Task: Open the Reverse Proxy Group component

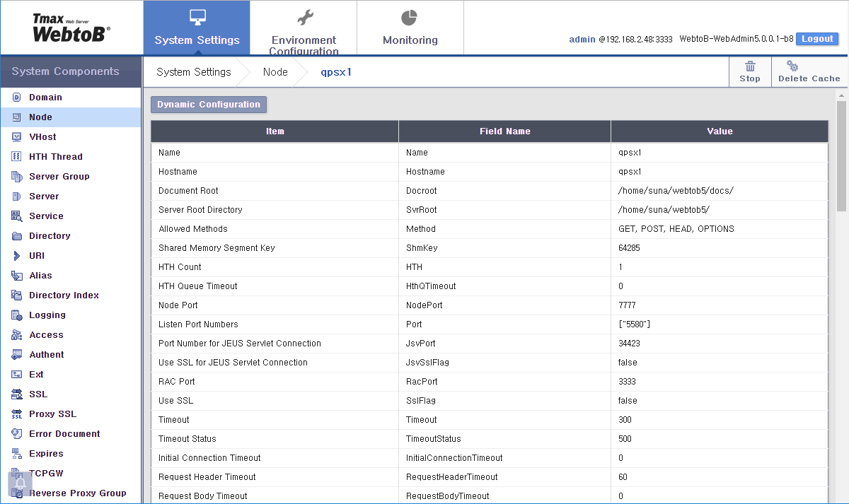Action: tap(71, 493)
